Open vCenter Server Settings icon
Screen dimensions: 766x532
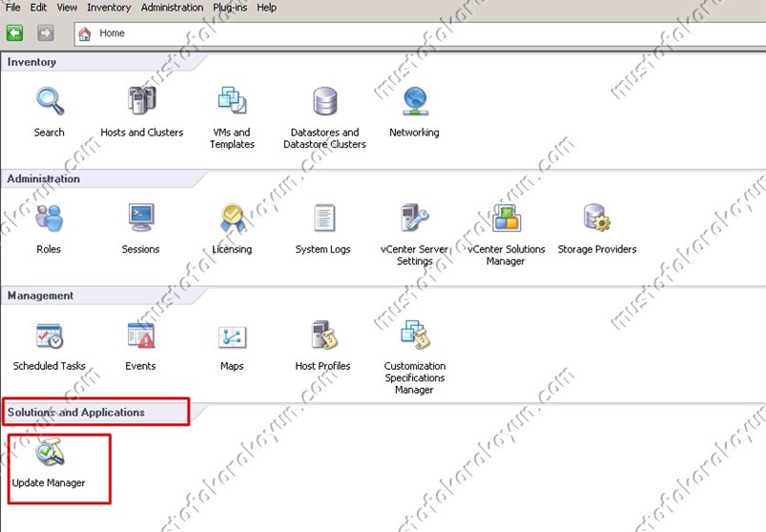coord(415,217)
